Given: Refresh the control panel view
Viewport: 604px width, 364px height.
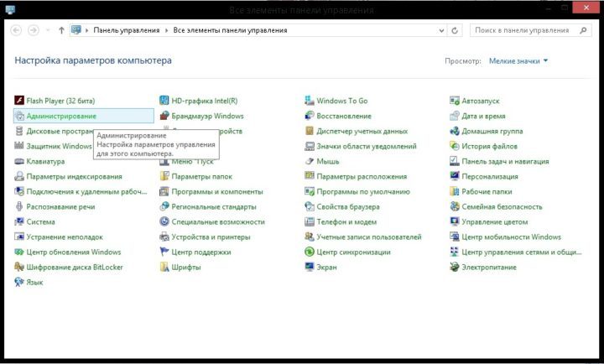Looking at the screenshot, I should tap(455, 30).
